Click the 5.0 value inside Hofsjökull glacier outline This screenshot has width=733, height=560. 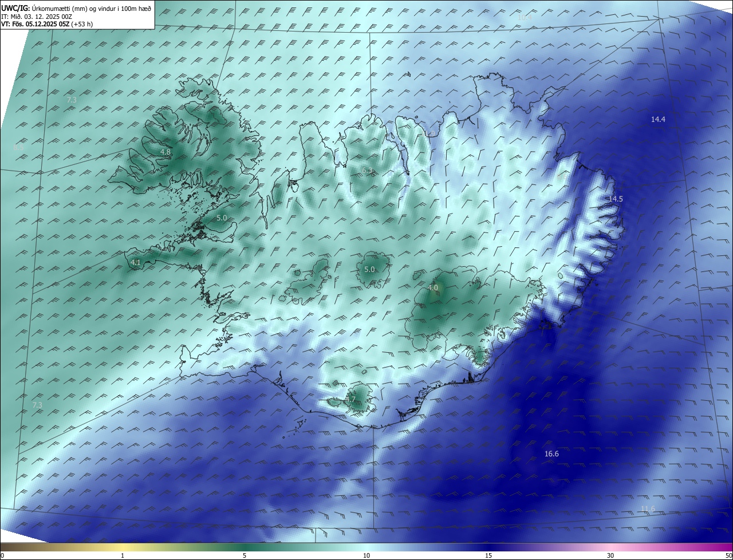point(369,270)
